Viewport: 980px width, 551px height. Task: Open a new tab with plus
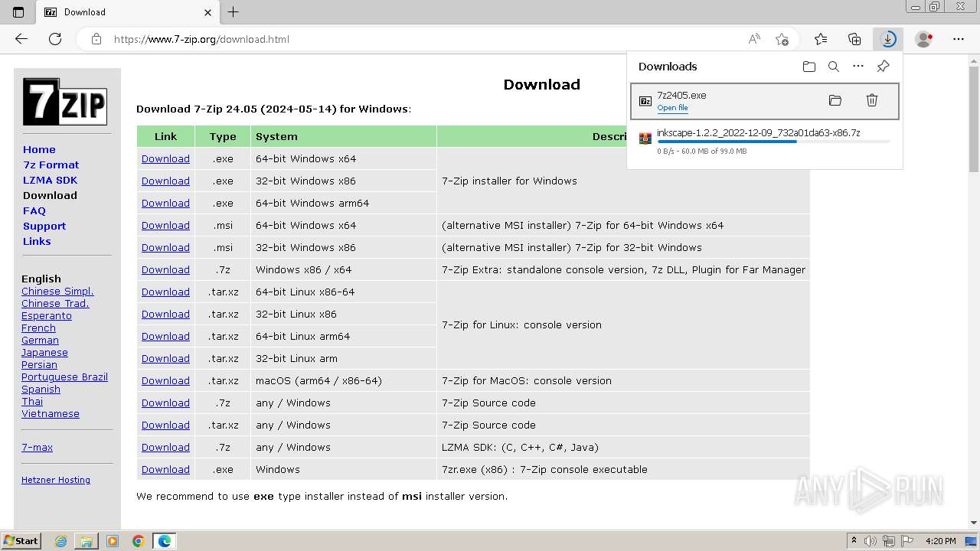pos(234,12)
